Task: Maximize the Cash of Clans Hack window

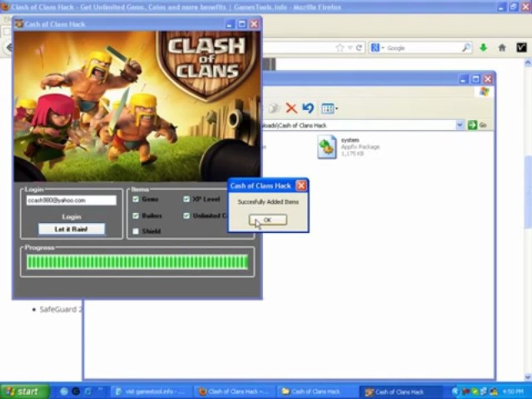Action: [x=242, y=24]
